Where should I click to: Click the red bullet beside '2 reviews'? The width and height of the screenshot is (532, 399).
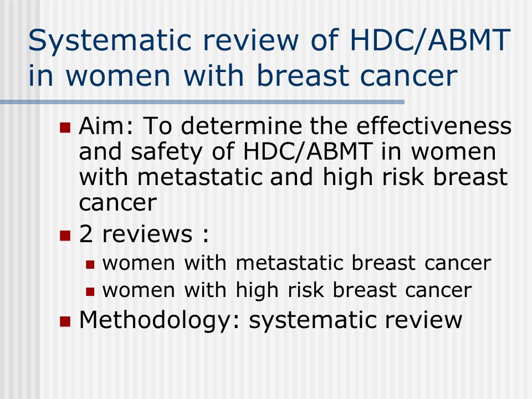click(65, 236)
